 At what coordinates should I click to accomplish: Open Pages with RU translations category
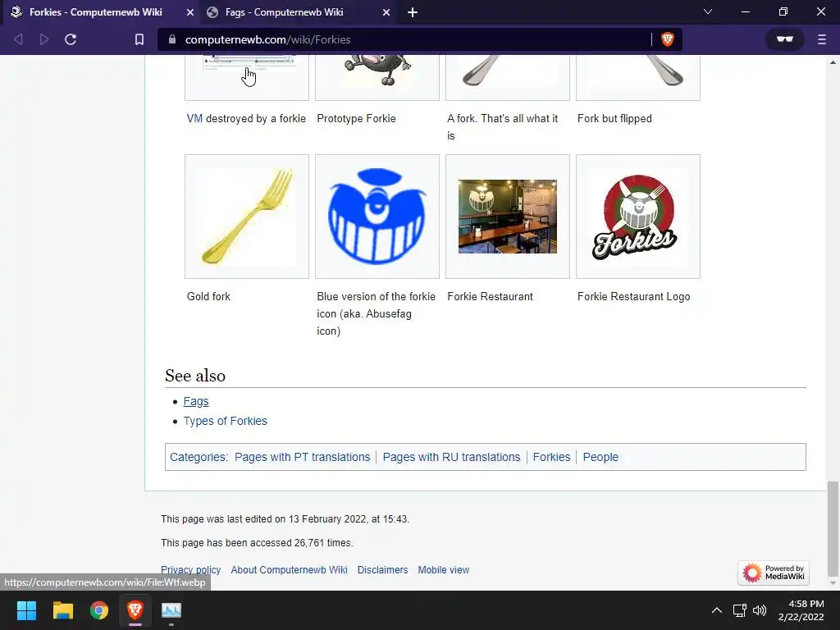click(452, 457)
